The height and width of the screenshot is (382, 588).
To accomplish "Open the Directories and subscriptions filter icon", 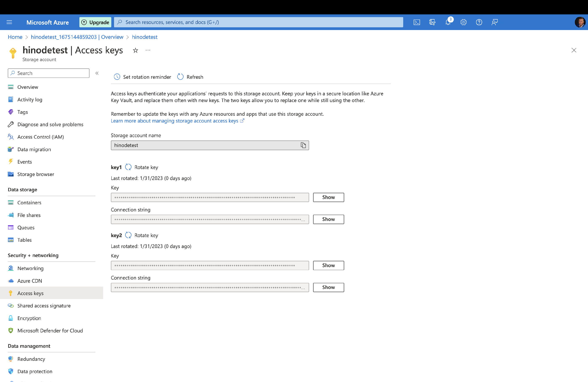I will 432,22.
